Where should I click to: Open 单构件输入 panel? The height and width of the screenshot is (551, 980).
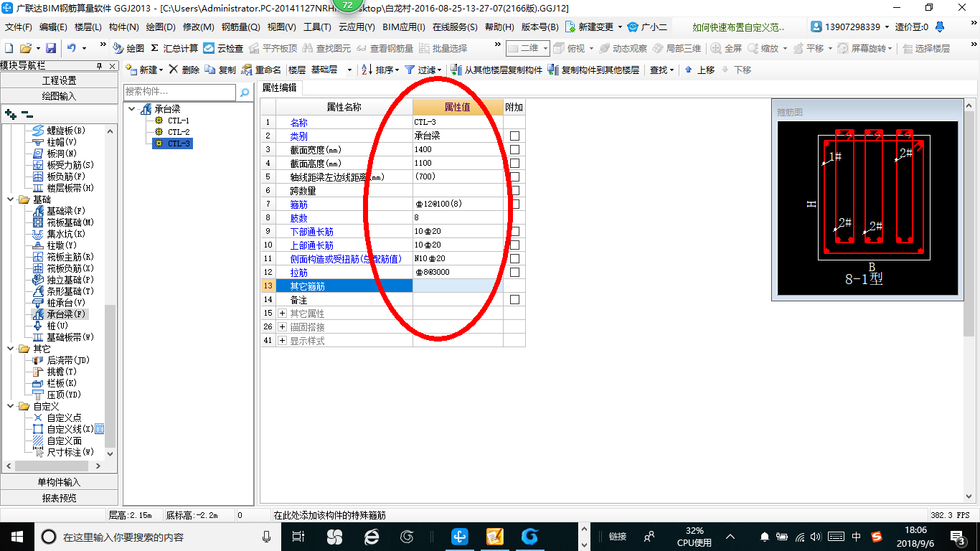coord(59,482)
